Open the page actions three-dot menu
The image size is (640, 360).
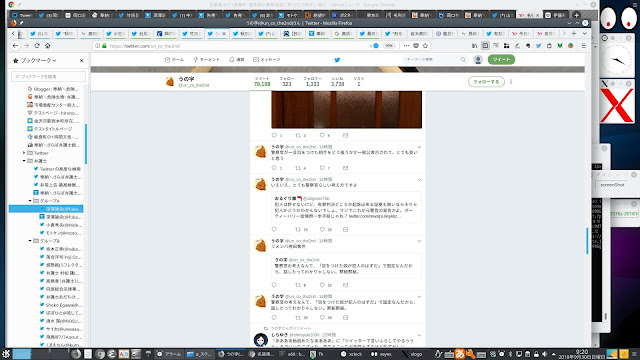click(406, 46)
